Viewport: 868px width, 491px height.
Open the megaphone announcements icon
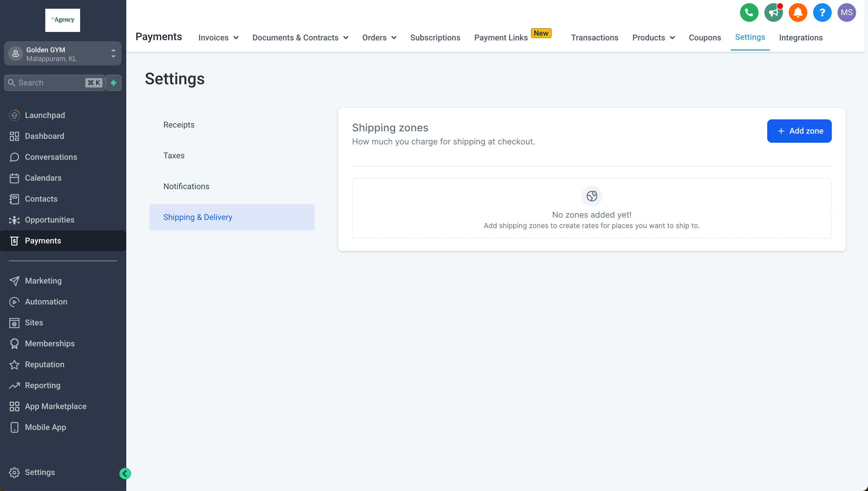click(773, 12)
